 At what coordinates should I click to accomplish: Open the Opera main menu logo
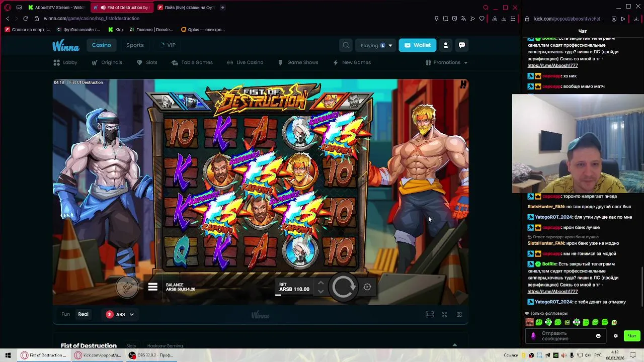pyautogui.click(x=7, y=8)
